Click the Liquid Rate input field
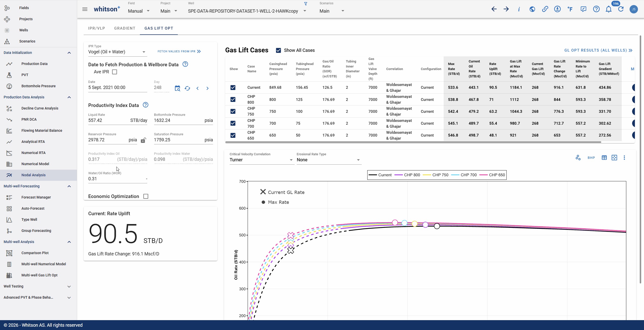Image resolution: width=644 pixels, height=330 pixels. point(118,120)
